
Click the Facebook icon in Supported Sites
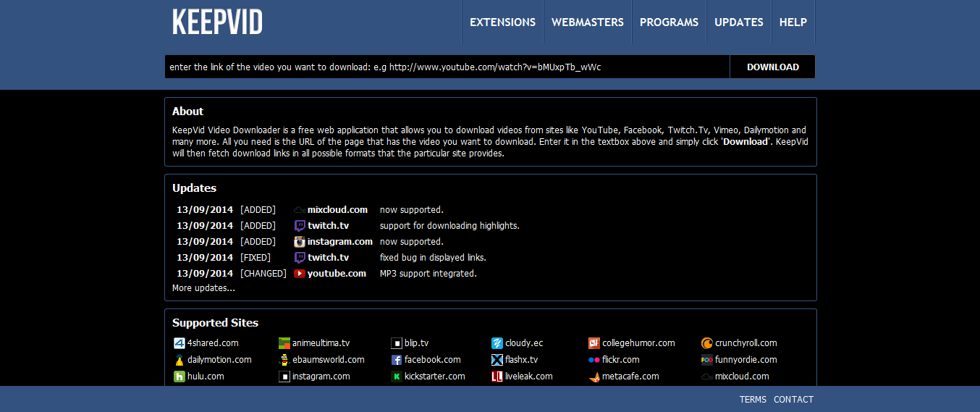pyautogui.click(x=397, y=360)
